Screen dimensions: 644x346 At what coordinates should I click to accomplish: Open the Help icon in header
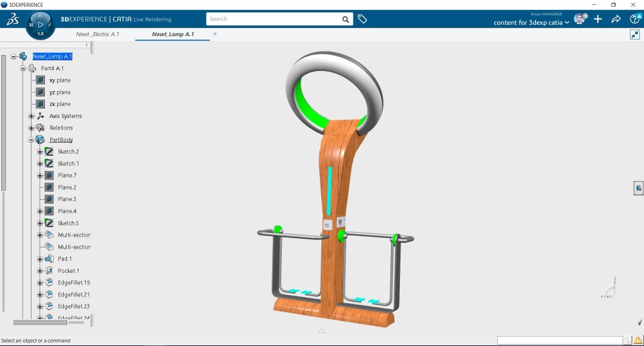pos(635,19)
